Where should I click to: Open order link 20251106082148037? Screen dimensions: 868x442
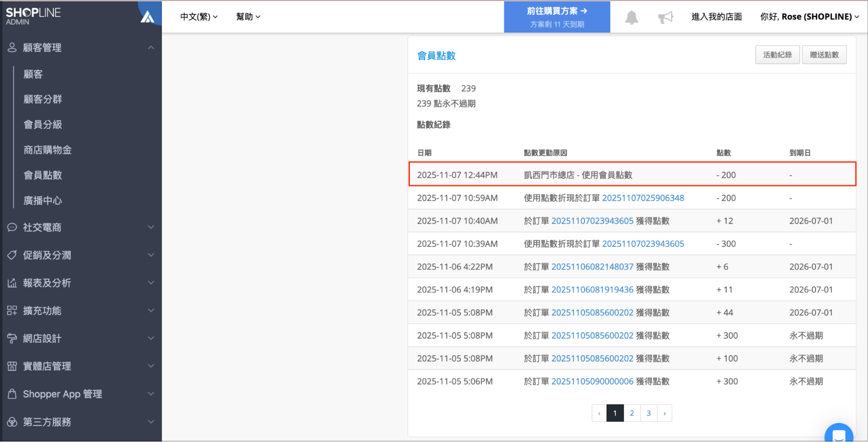[592, 267]
